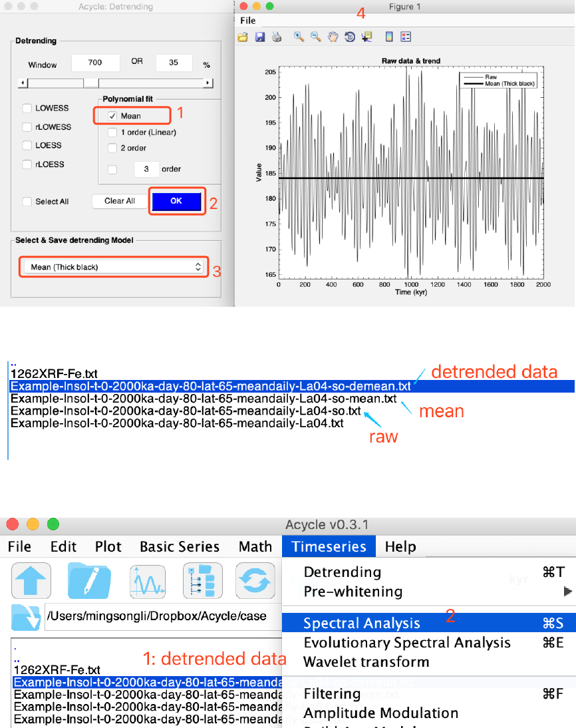
Task: Check the 1 order (Linear) checkbox
Action: click(x=112, y=132)
